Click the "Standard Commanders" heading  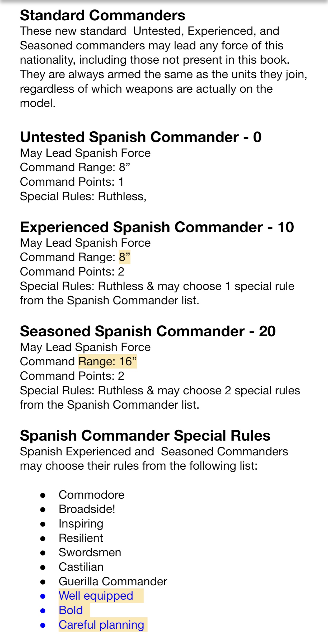click(102, 15)
